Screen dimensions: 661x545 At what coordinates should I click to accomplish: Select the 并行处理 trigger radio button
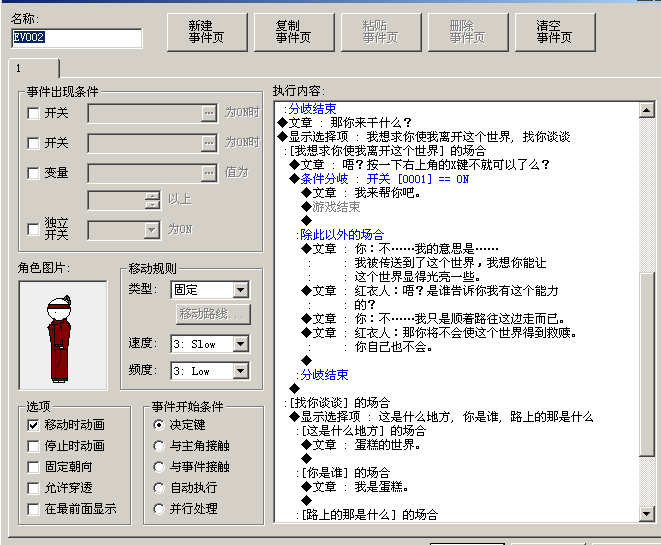pos(159,509)
